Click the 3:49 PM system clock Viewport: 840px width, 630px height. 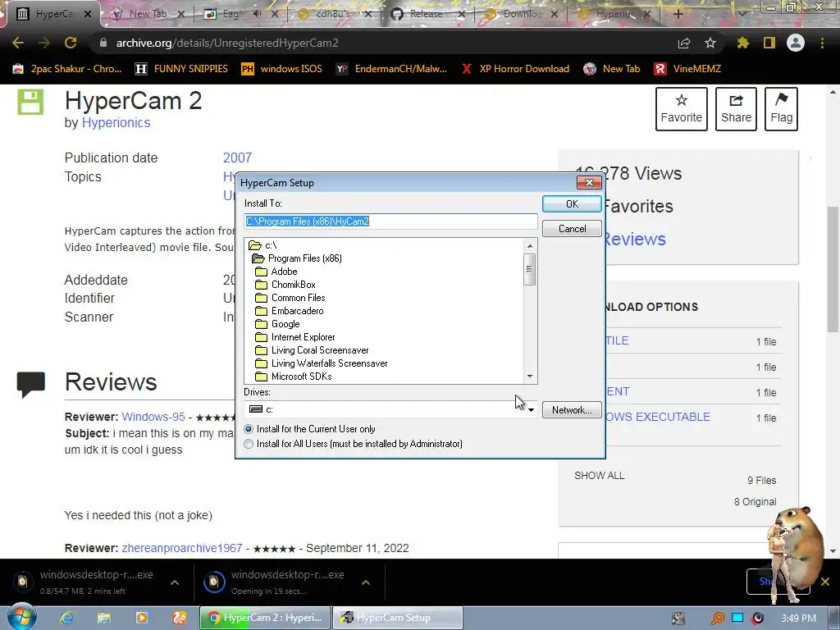(x=798, y=619)
